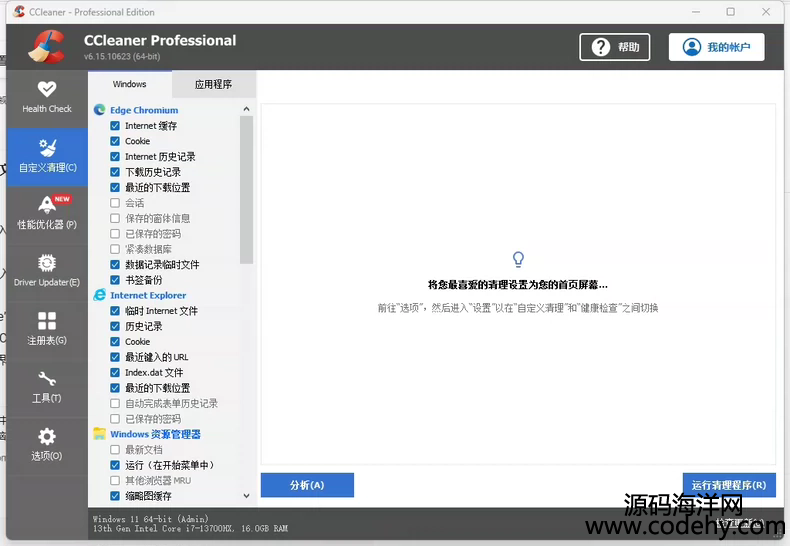This screenshot has width=790, height=546.
Task: Click the 分析(A) button
Action: (x=307, y=485)
